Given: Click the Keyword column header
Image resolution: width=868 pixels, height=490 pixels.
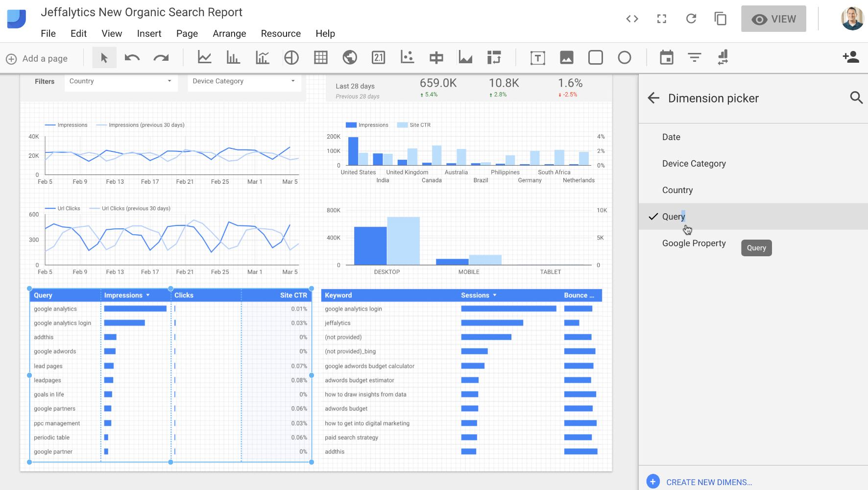Looking at the screenshot, I should 338,295.
